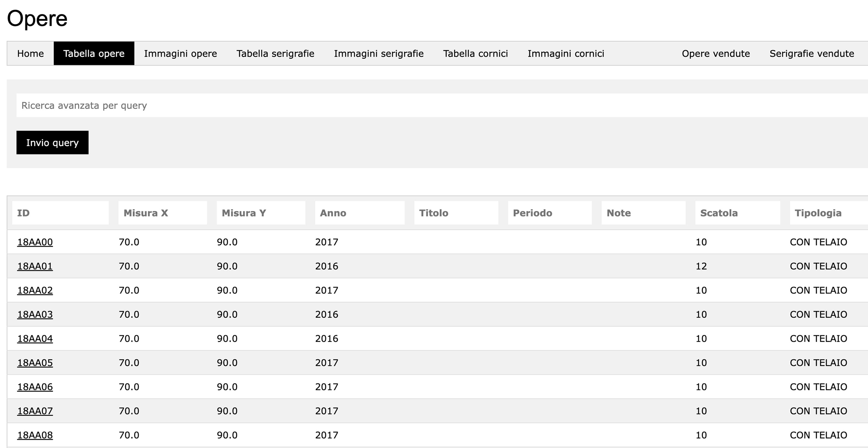
Task: Select Anno 2017 in row 18AA00
Action: pos(326,242)
